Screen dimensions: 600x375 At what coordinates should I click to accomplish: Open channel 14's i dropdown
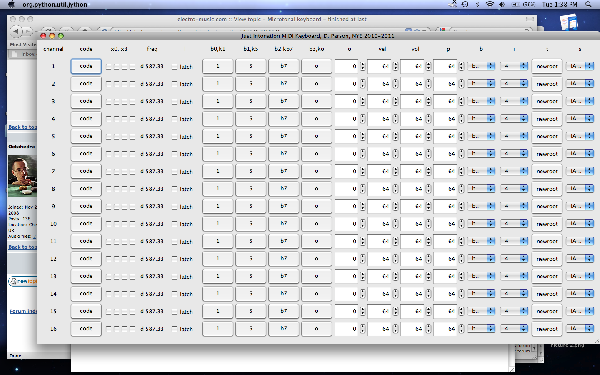tap(514, 293)
